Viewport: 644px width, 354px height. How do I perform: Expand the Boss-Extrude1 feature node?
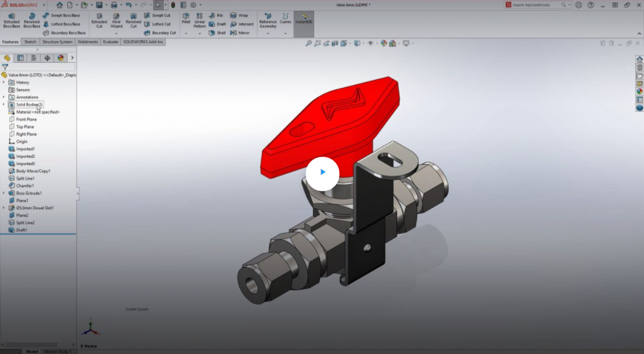tap(4, 193)
